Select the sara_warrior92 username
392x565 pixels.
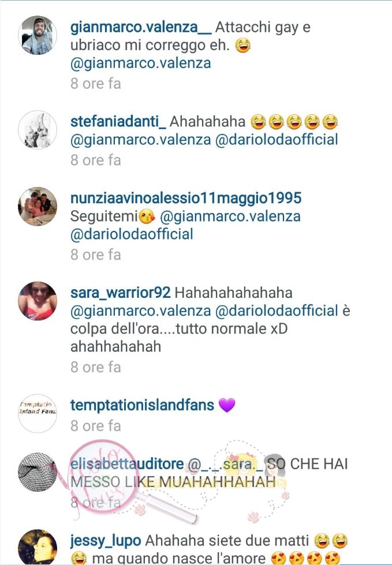pos(120,293)
